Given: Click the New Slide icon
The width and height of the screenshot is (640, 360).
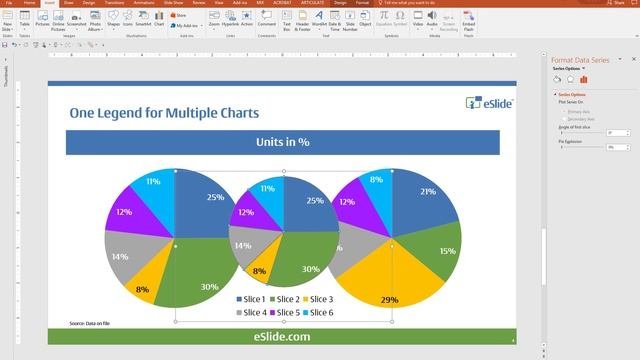Looking at the screenshot, I should click(7, 20).
